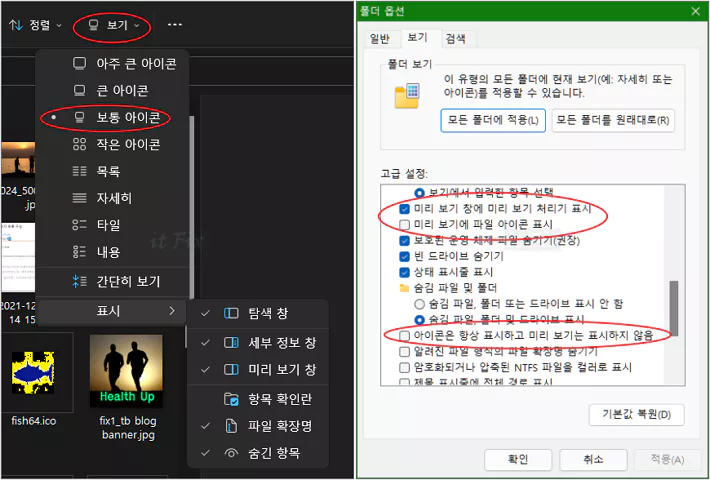
Task: Select 숨김 파일, 폴더 및 드라이브 표시 radio
Action: (420, 320)
